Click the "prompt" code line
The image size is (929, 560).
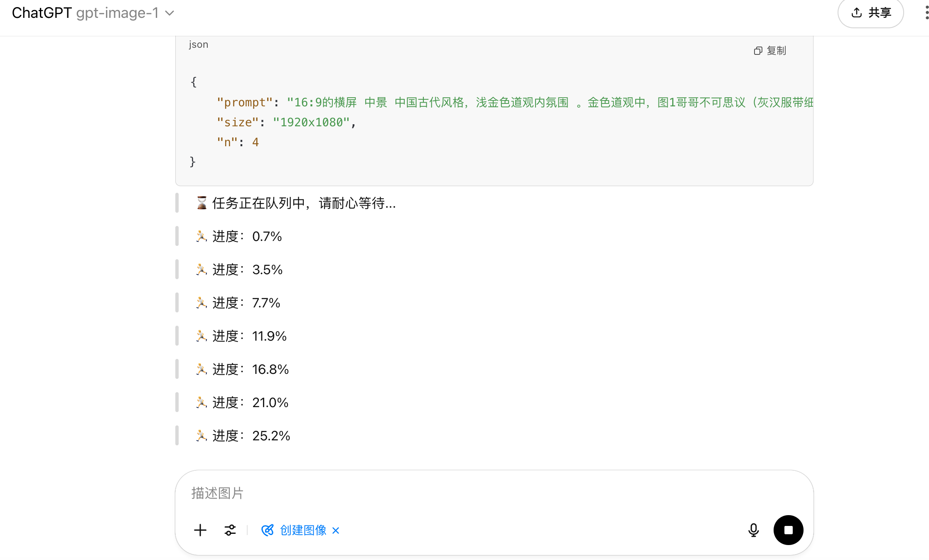[x=515, y=102]
